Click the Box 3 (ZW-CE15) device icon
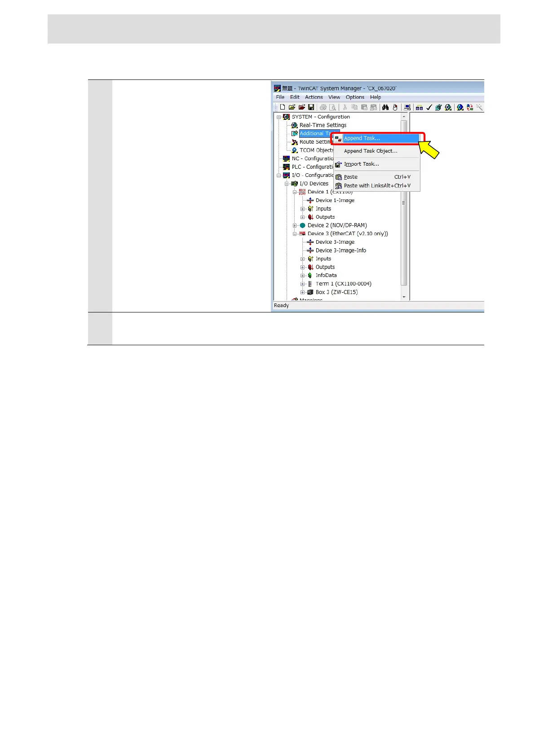Screen dimensions: 535x756 (x=310, y=292)
